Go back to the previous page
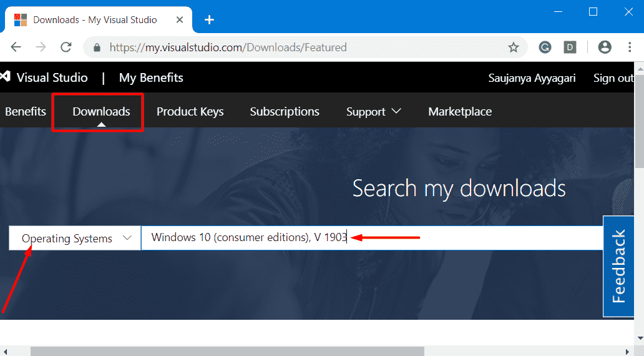This screenshot has width=644, height=356. pos(16,47)
